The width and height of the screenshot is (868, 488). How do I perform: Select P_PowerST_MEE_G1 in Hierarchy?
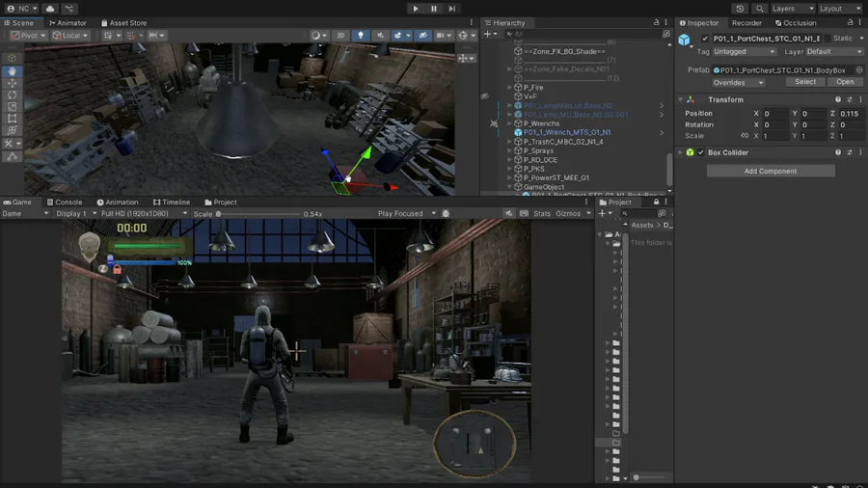[556, 177]
